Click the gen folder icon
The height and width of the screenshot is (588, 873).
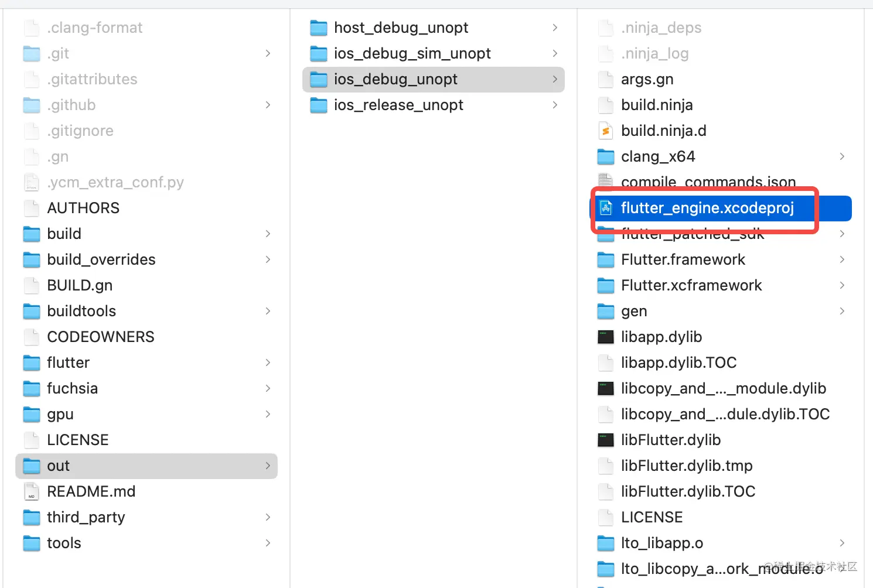pos(606,311)
